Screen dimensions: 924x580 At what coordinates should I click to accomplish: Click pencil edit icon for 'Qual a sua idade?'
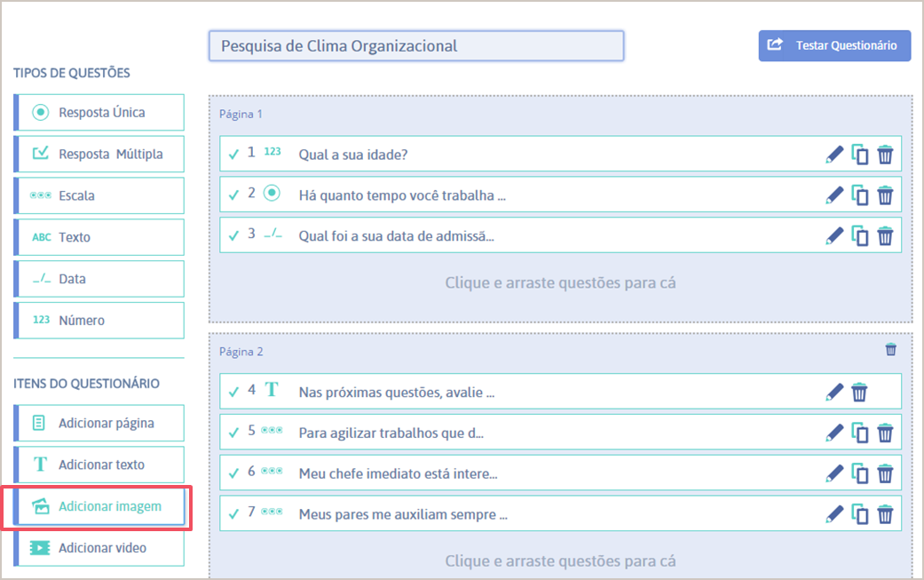pyautogui.click(x=834, y=155)
